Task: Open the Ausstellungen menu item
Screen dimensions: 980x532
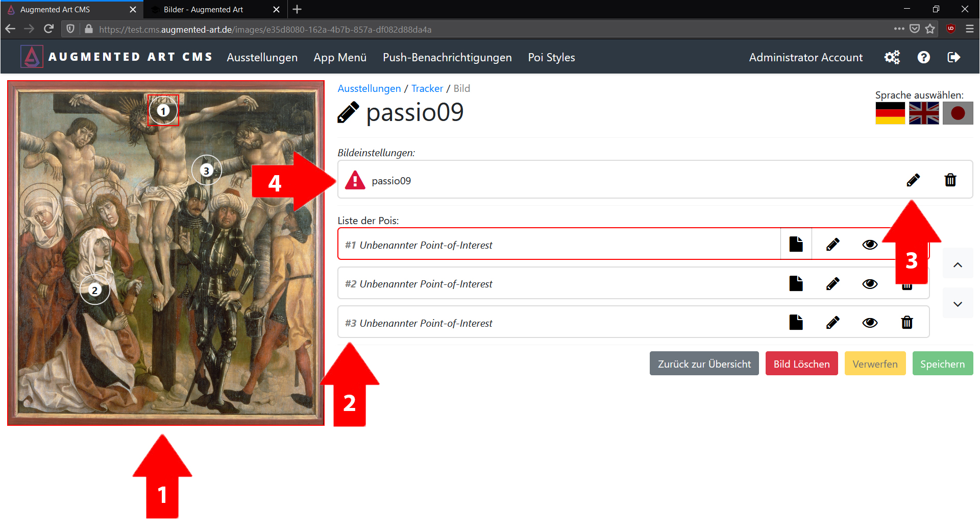Action: [x=262, y=57]
